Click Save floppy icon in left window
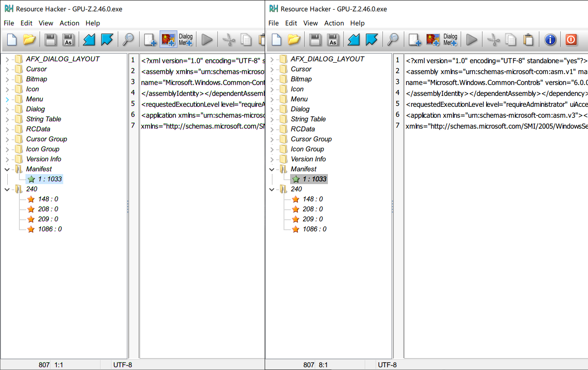This screenshot has height=370, width=588. (50, 40)
